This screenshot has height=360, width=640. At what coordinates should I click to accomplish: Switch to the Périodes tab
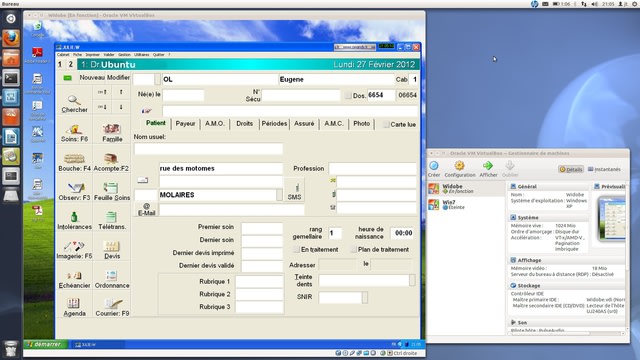274,124
